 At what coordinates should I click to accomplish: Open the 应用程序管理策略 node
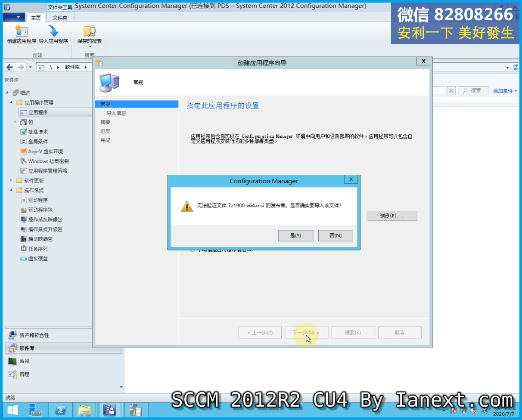47,171
